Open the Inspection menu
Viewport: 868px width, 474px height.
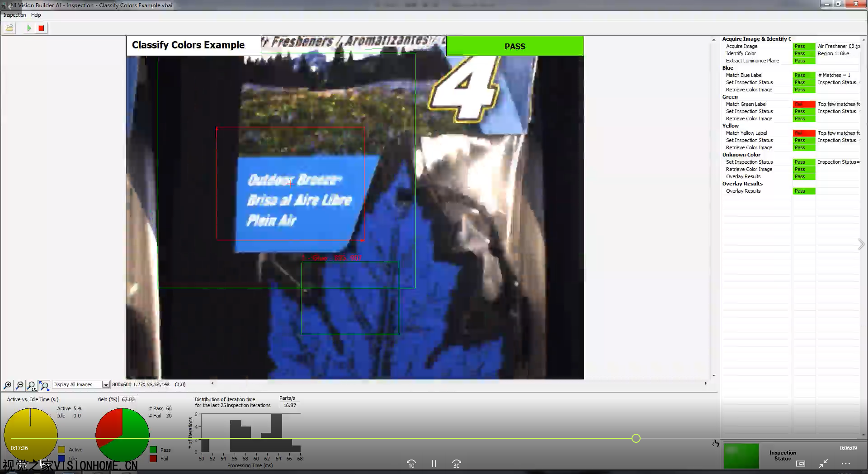[14, 15]
